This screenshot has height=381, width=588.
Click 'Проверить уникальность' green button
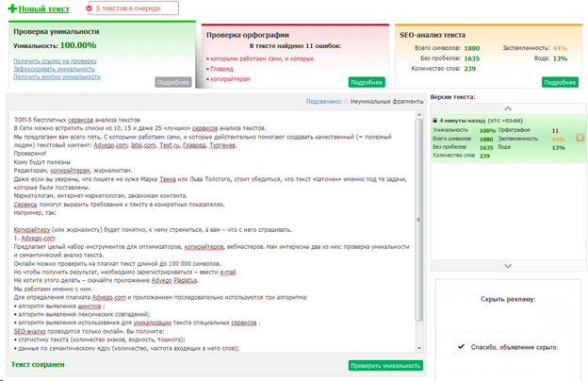coord(385,366)
